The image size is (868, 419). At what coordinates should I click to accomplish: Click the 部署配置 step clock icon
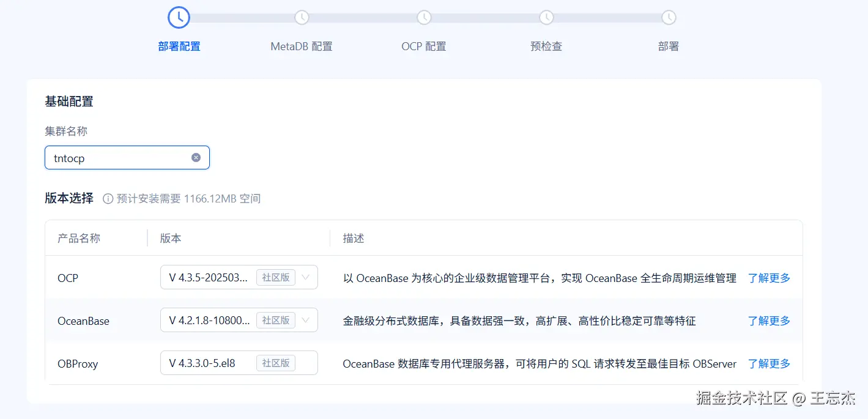coord(179,18)
